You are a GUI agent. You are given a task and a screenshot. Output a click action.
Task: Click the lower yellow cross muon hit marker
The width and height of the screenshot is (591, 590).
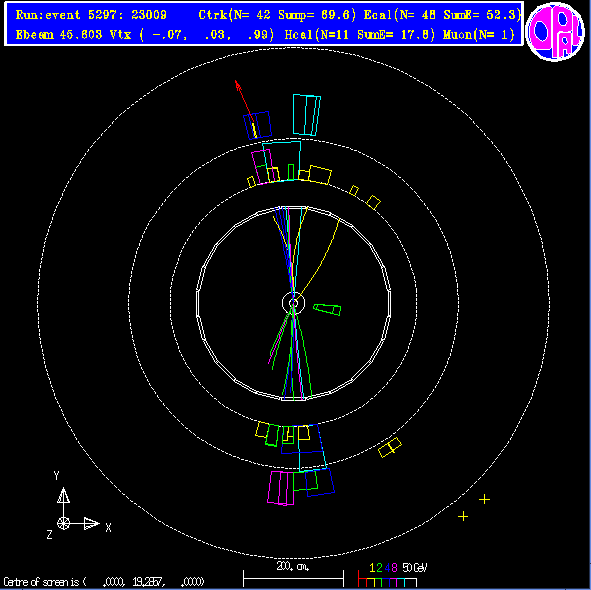463,516
